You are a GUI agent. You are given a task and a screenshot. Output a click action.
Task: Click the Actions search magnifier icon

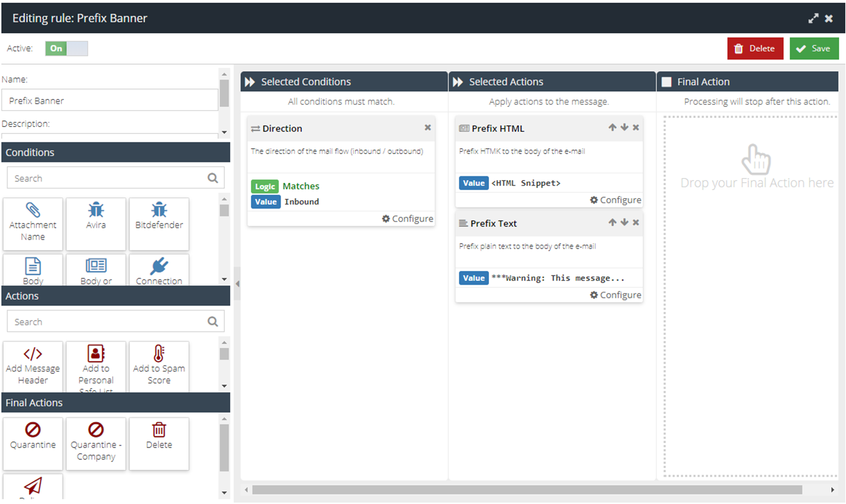[x=212, y=321]
